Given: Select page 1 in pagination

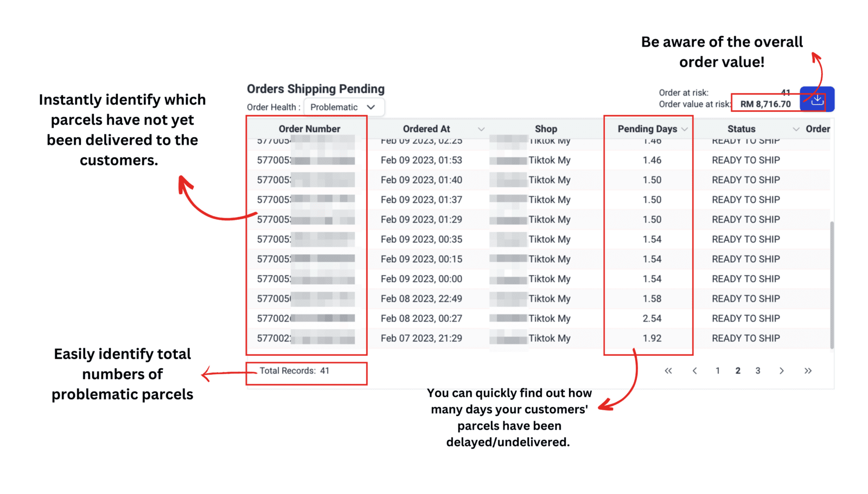Looking at the screenshot, I should [x=718, y=371].
